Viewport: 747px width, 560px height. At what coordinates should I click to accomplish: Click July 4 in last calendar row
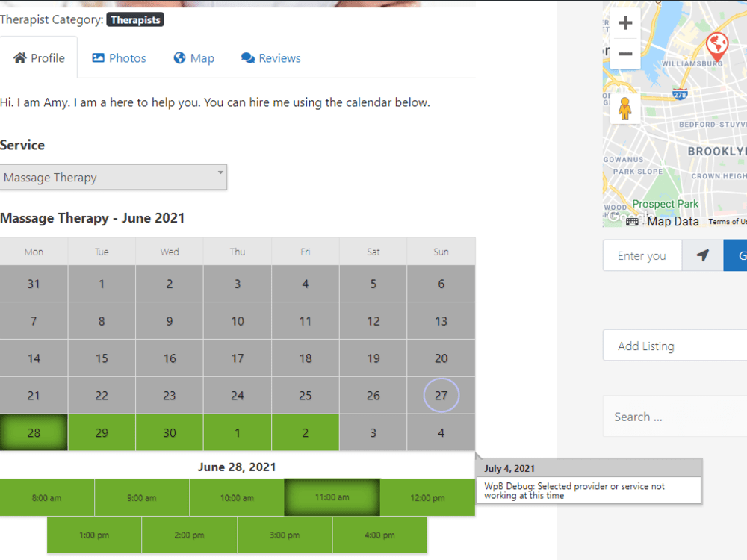pos(441,432)
